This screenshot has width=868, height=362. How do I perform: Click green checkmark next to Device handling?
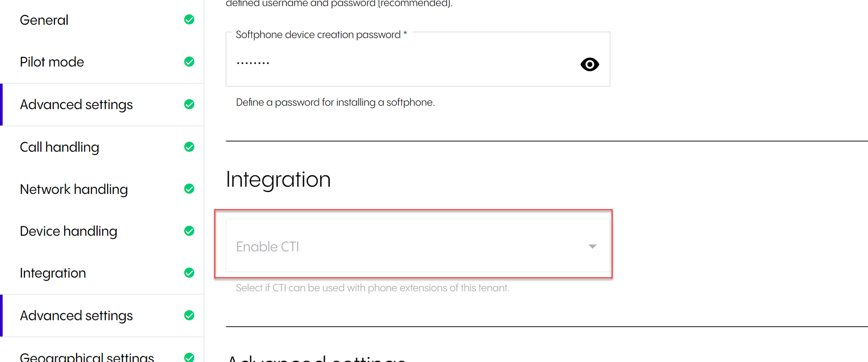point(189,231)
